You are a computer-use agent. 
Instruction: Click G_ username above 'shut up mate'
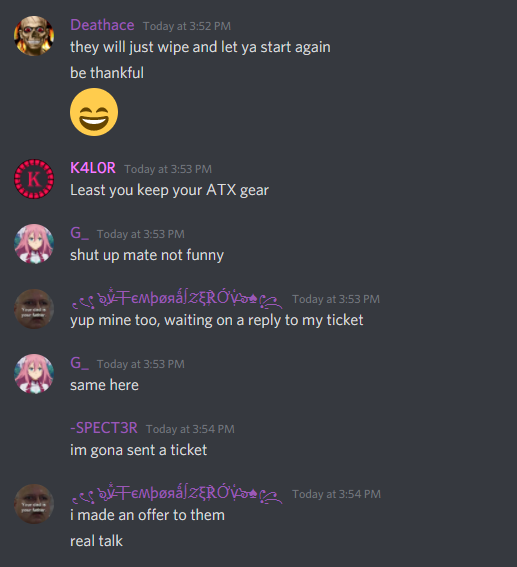pyautogui.click(x=80, y=233)
